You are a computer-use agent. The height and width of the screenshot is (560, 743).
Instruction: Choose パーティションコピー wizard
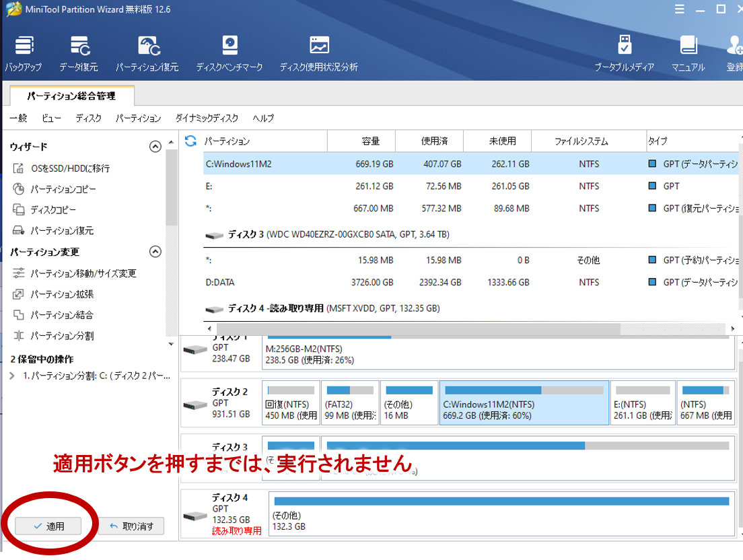pyautogui.click(x=55, y=189)
